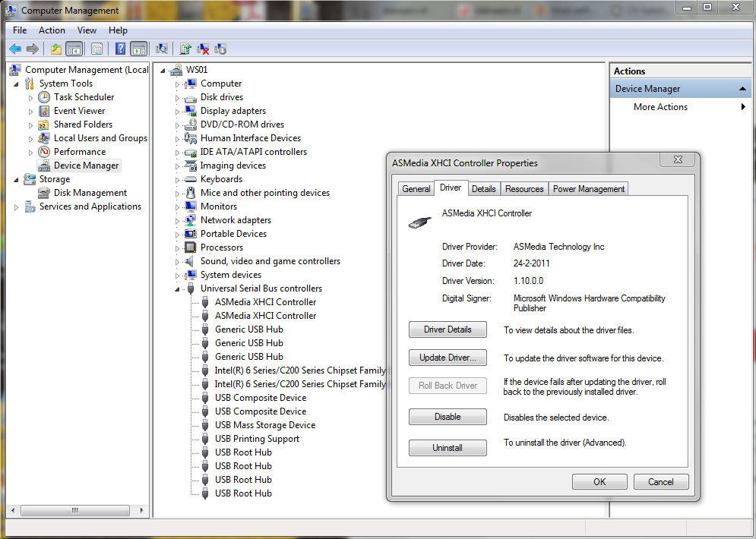Expand the Services and Applications node
Image resolution: width=756 pixels, height=539 pixels.
click(17, 207)
